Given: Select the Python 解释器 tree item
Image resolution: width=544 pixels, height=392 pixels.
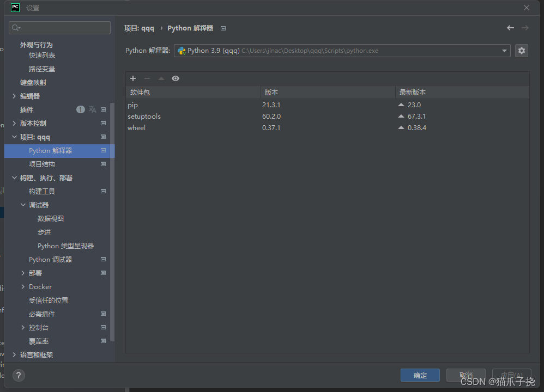Looking at the screenshot, I should pos(59,151).
